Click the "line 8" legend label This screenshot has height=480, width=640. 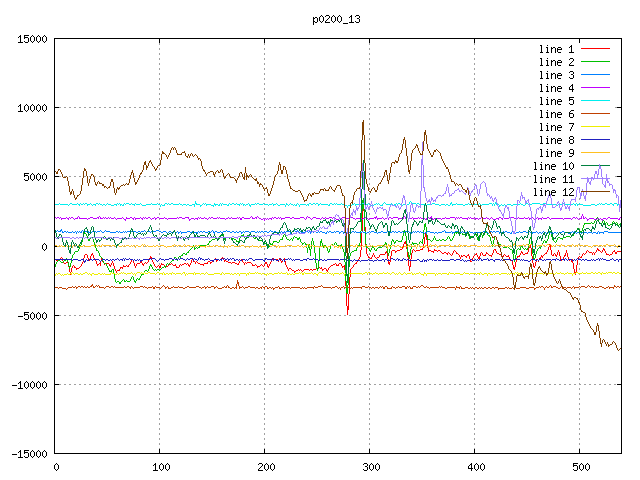[x=556, y=140]
